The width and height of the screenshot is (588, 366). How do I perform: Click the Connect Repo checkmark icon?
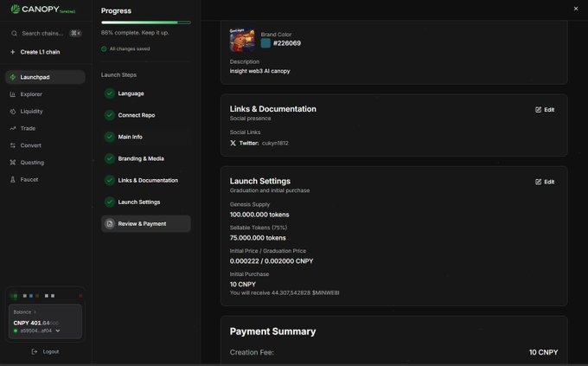click(110, 115)
